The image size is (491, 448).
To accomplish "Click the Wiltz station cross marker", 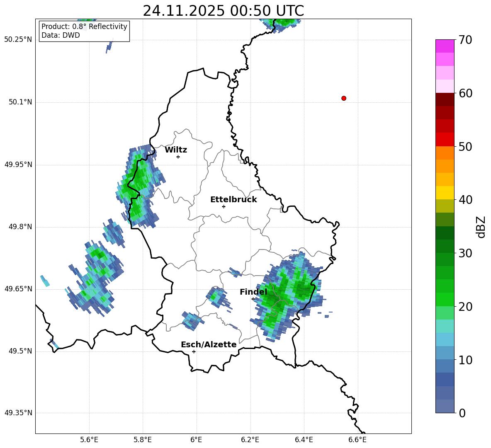I will tap(178, 157).
